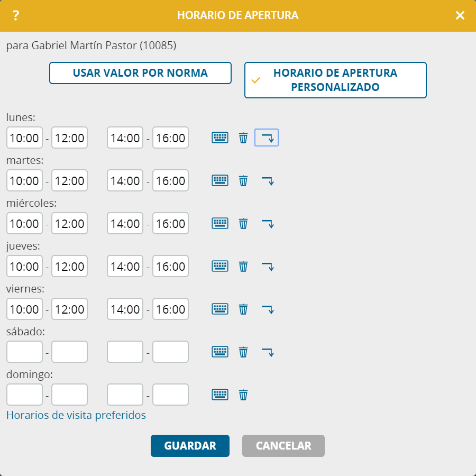This screenshot has width=476, height=476.
Task: Click the Cancelar button
Action: coord(283,446)
